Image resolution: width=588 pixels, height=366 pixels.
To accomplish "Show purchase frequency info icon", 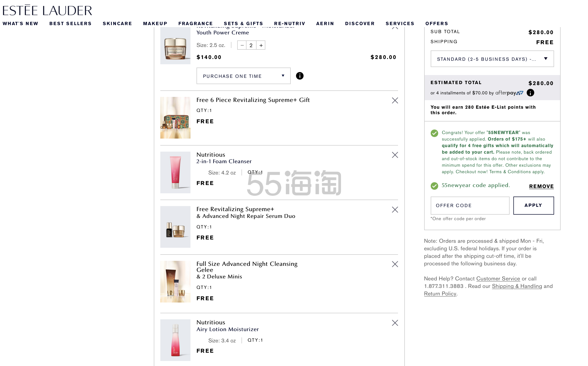I will point(300,76).
